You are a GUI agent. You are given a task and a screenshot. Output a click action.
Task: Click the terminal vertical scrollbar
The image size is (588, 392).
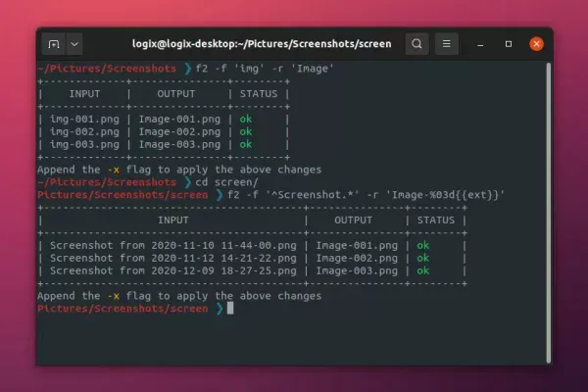point(549,213)
